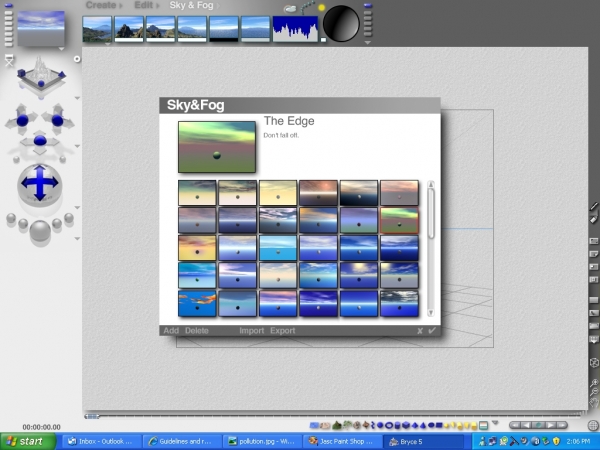Toggle the cumulus cloud icon
Screen dimensions: 600x450
(x=290, y=9)
